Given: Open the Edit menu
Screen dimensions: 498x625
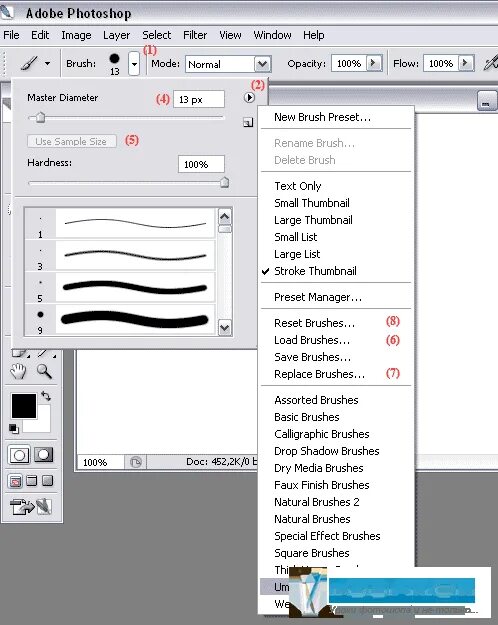Looking at the screenshot, I should tap(40, 35).
